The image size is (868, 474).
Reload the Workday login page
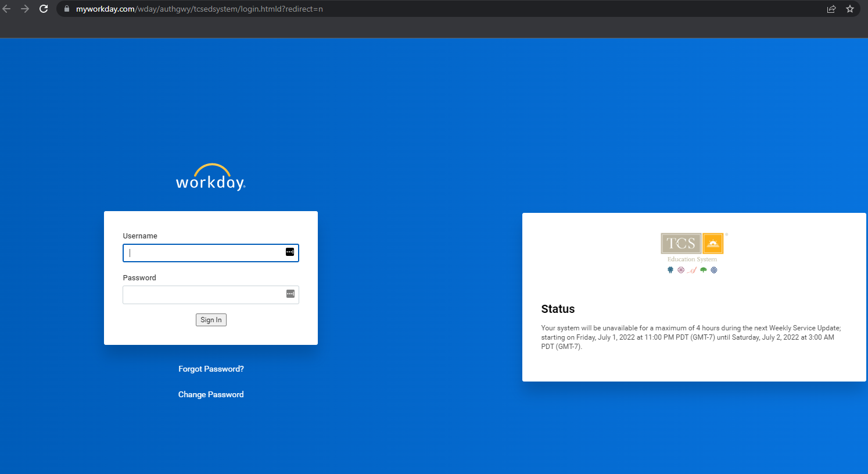[44, 9]
